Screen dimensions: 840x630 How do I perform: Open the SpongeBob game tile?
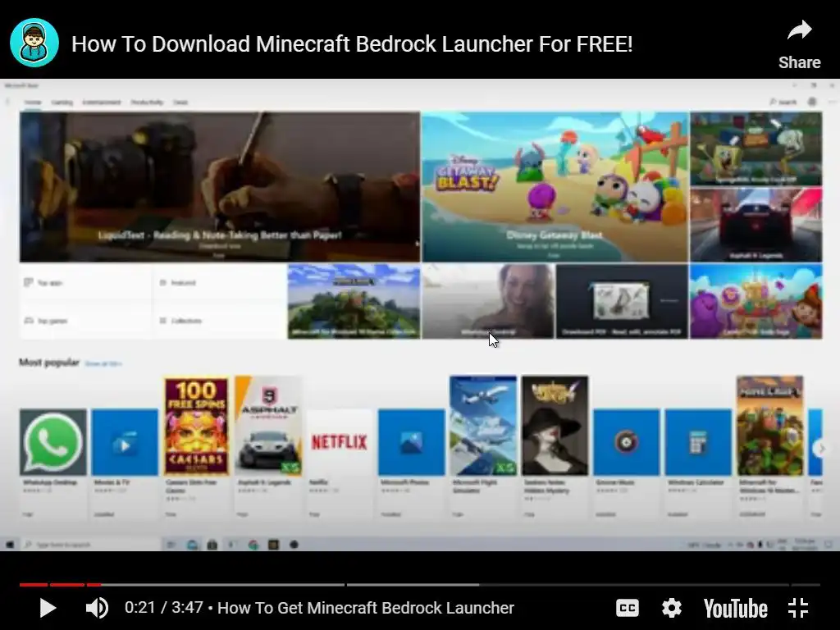756,148
